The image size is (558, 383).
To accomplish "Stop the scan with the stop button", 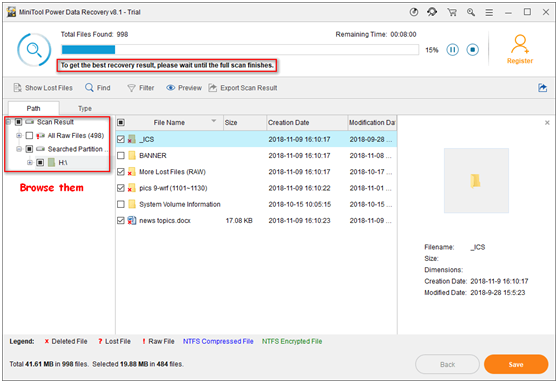I will [x=473, y=49].
